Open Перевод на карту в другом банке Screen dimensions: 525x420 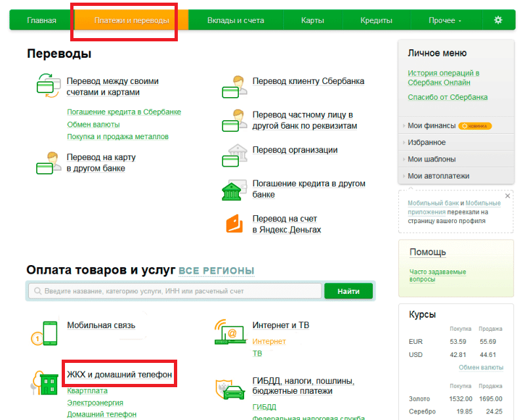pos(101,163)
